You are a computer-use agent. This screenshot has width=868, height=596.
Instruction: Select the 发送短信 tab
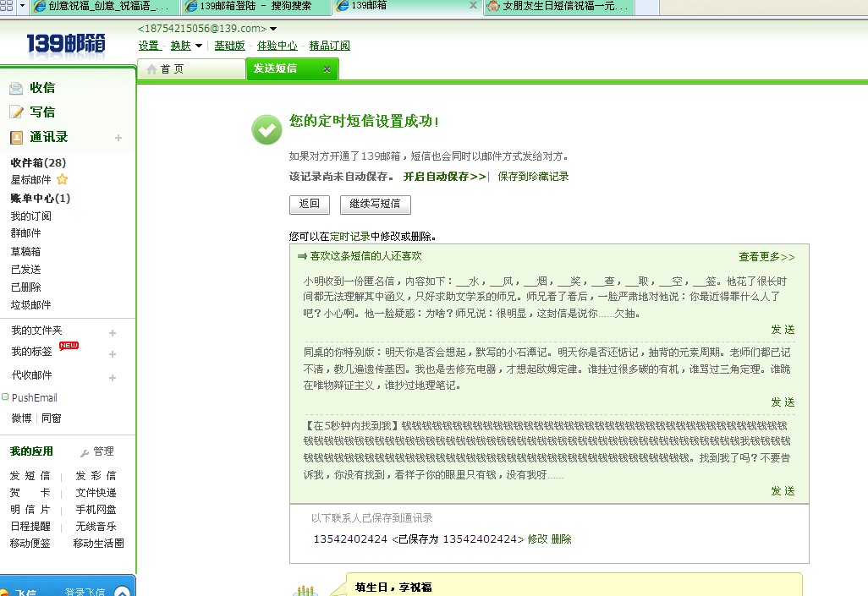click(292, 69)
